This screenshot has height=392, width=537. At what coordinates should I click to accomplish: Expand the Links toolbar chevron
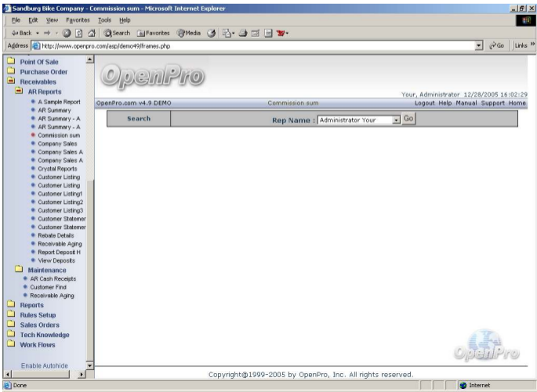click(x=532, y=44)
